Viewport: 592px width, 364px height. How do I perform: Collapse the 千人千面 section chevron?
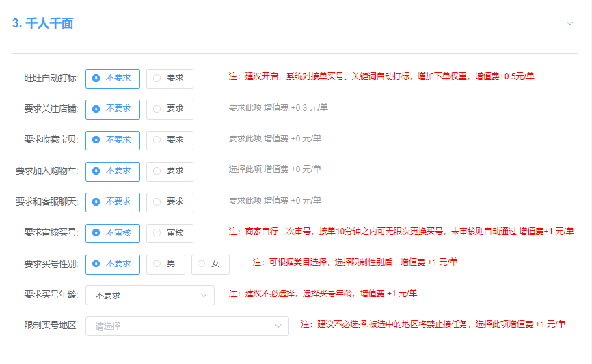[x=569, y=23]
